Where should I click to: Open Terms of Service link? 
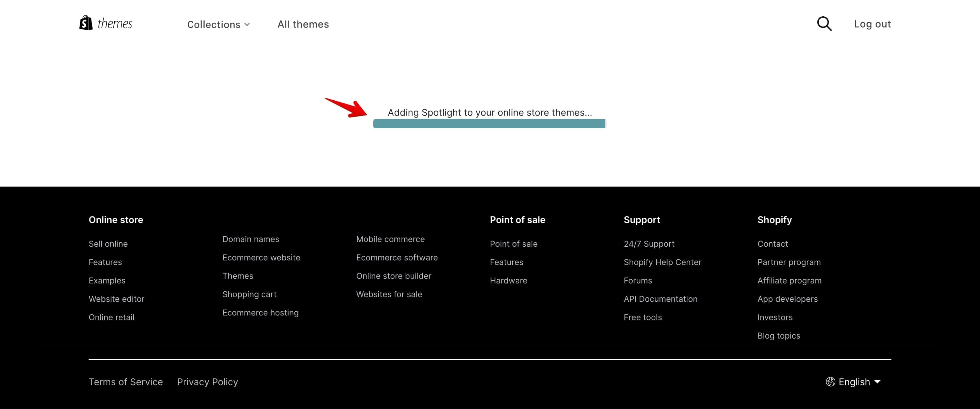tap(126, 381)
